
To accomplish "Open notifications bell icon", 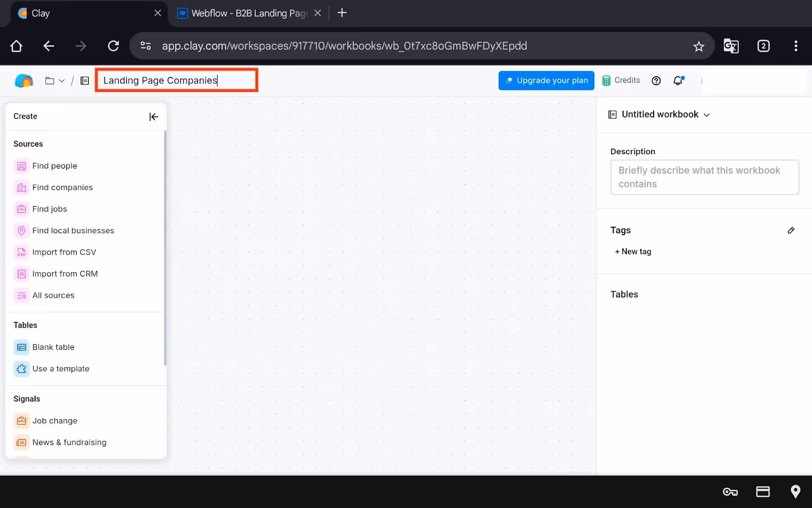I will click(x=679, y=80).
